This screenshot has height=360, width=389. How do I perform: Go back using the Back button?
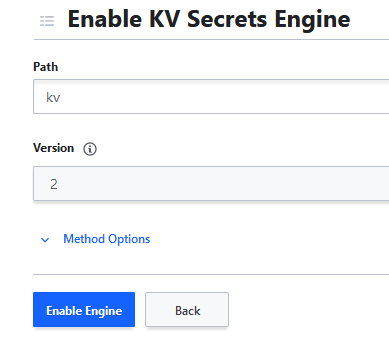click(187, 310)
